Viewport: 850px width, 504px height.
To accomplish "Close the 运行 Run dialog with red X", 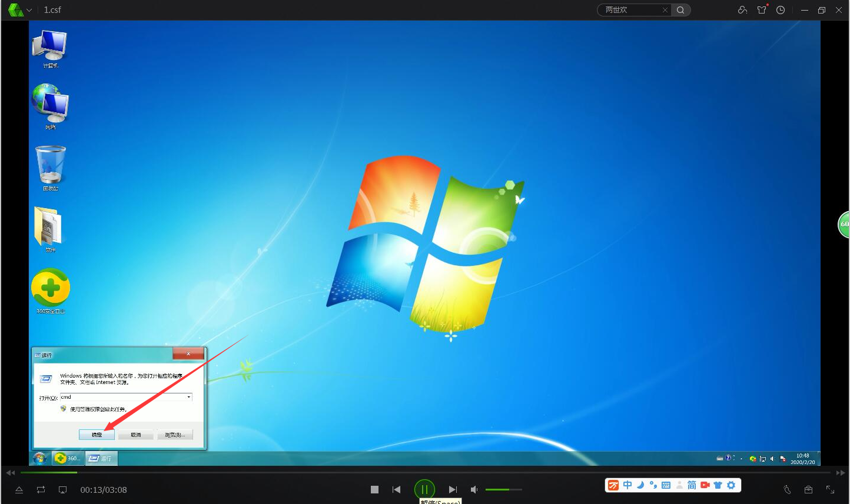I will point(188,353).
